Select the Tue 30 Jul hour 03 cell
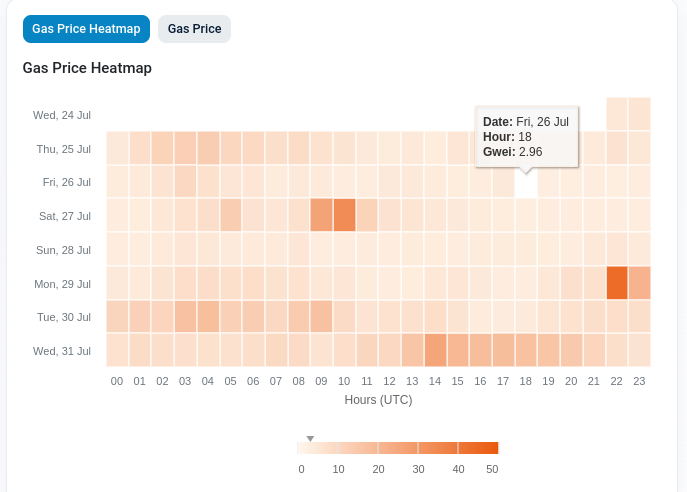Viewport: 687px width, 492px height. pos(185,317)
